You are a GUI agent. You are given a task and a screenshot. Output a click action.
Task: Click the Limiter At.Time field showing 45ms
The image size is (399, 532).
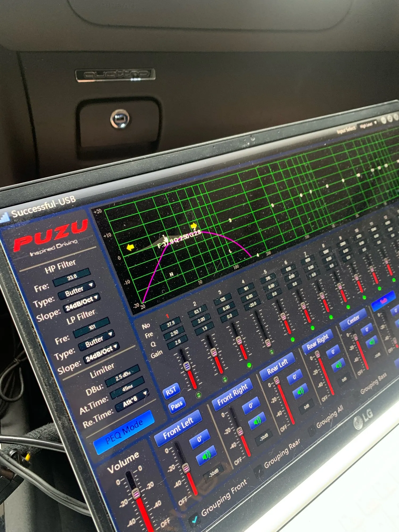tap(127, 388)
